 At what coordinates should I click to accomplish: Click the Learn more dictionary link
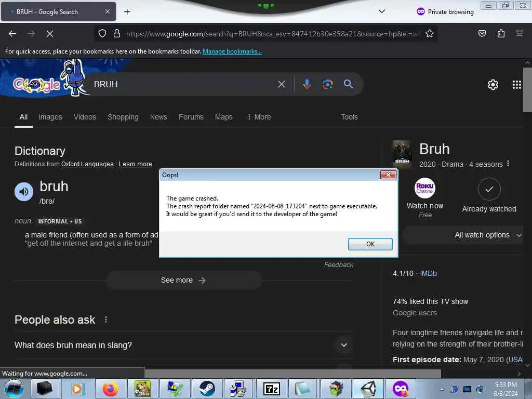pos(136,164)
